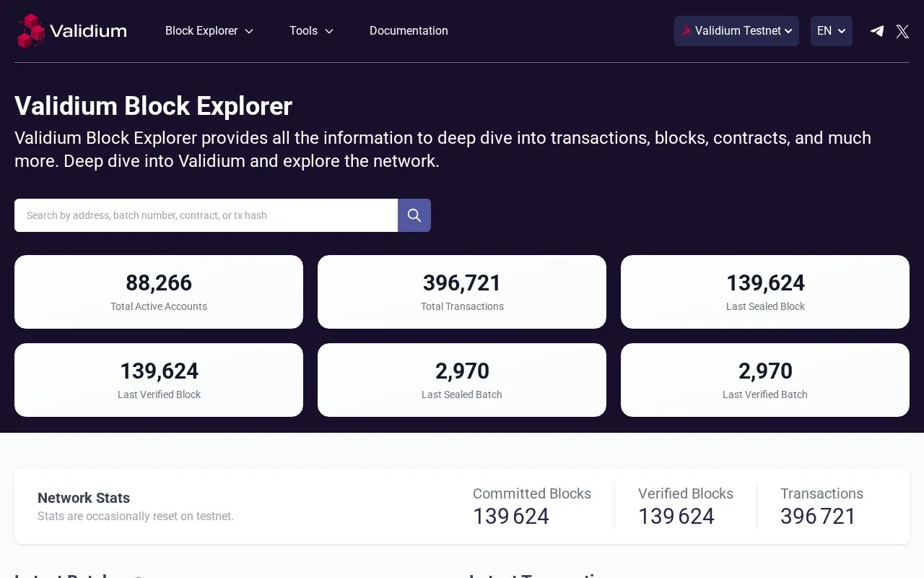
Task: Click the 396,721 total transactions value
Action: point(462,282)
